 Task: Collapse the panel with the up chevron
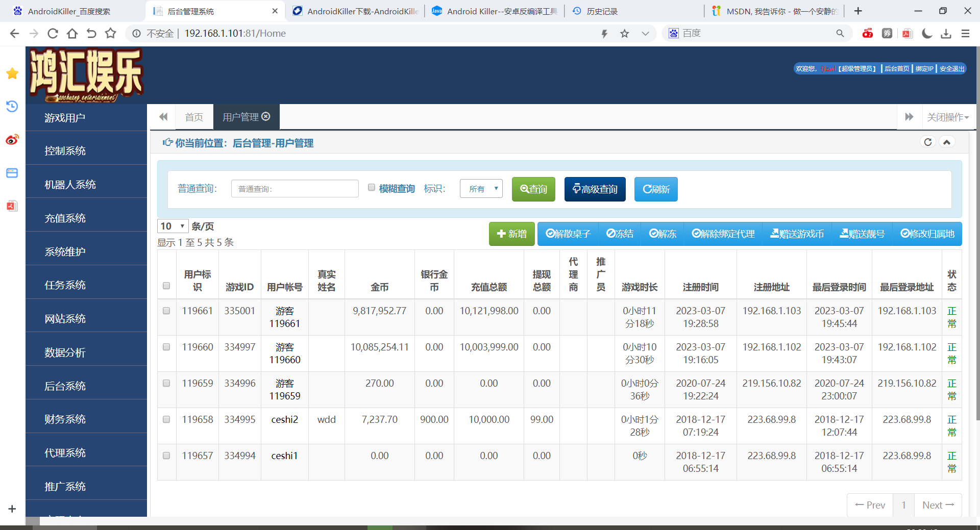[947, 142]
